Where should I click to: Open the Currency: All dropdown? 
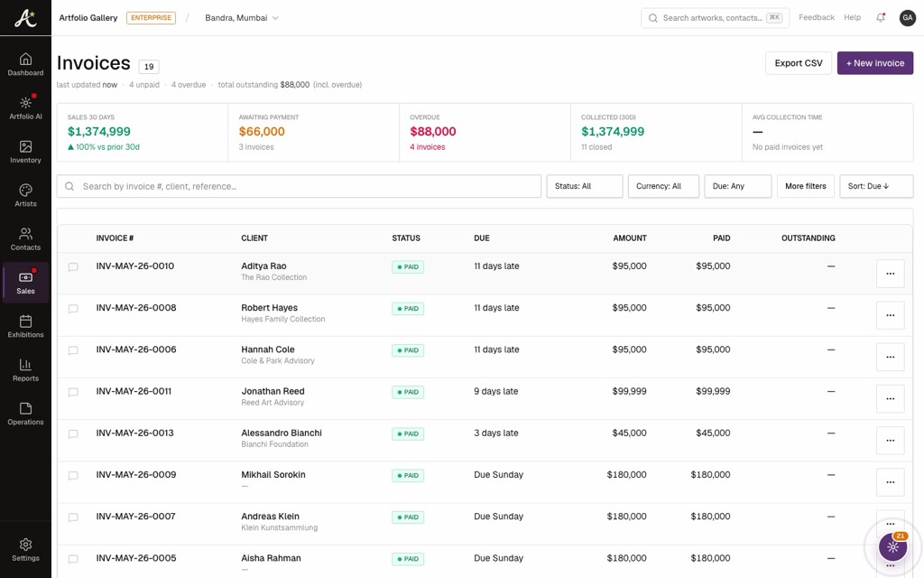(x=663, y=186)
